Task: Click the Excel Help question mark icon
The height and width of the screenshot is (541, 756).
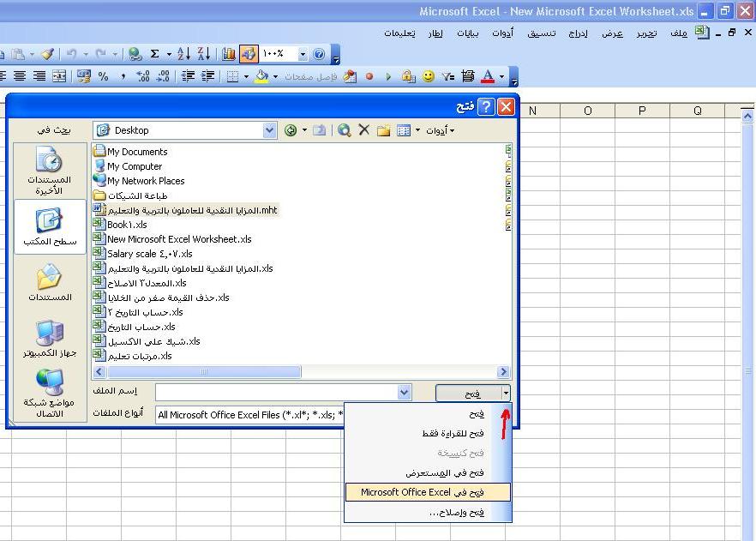Action: coord(319,54)
